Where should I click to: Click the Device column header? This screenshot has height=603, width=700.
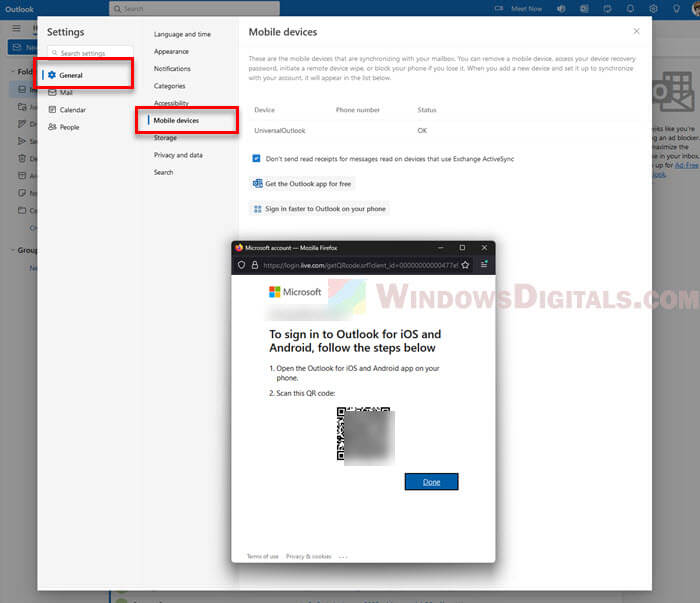[x=264, y=110]
